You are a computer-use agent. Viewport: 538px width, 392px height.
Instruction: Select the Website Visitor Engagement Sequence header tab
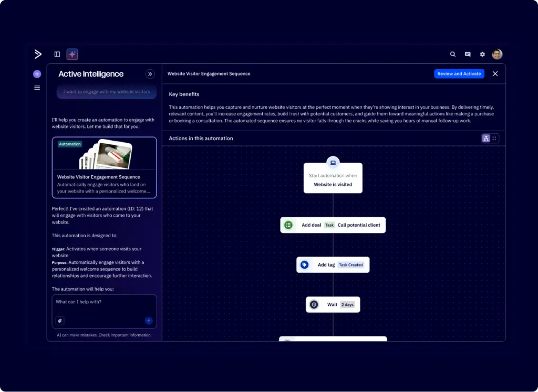(209, 74)
